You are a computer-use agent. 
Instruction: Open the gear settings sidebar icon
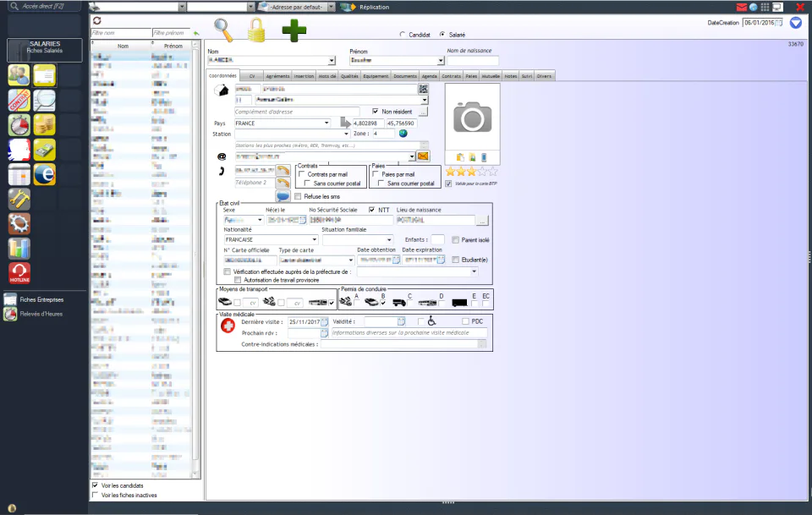(x=19, y=223)
